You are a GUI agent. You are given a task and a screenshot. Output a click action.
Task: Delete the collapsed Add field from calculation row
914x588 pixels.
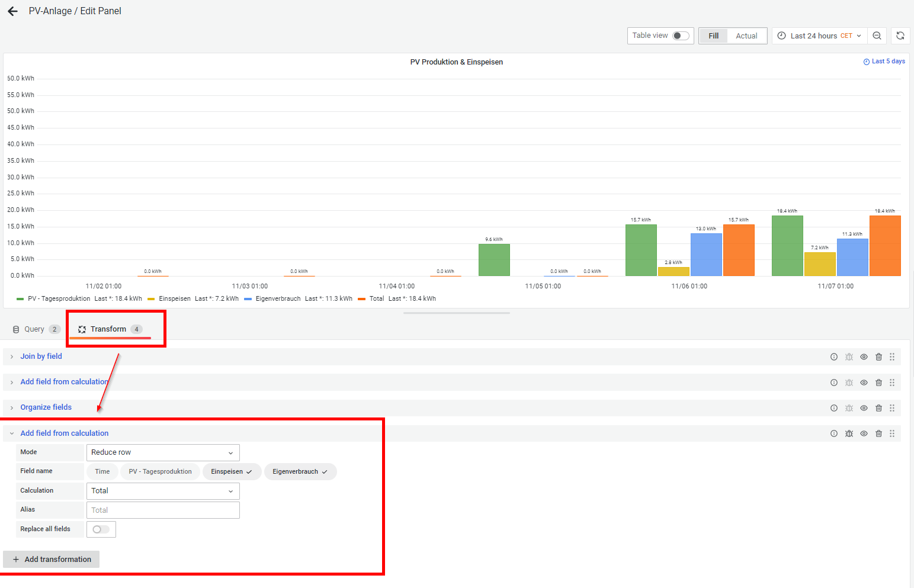click(878, 383)
